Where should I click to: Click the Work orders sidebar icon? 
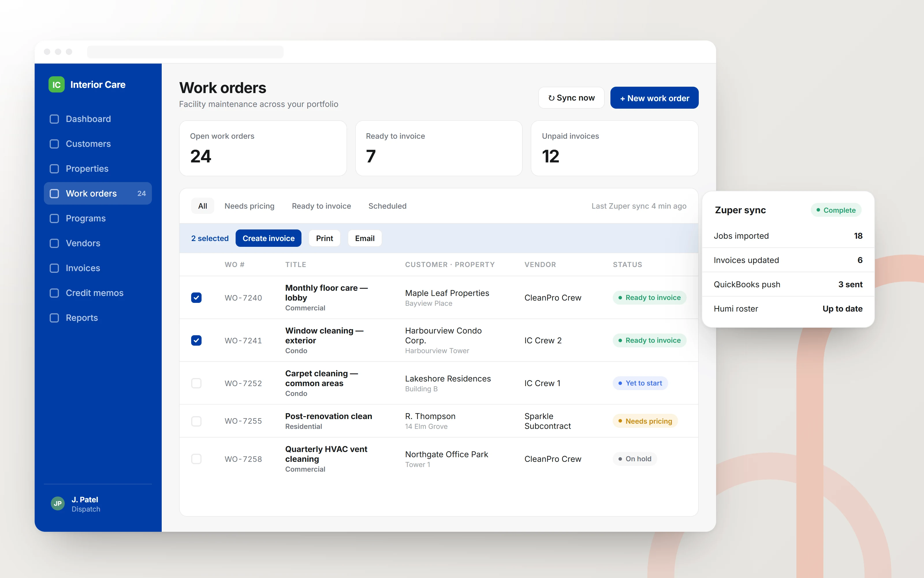54,193
